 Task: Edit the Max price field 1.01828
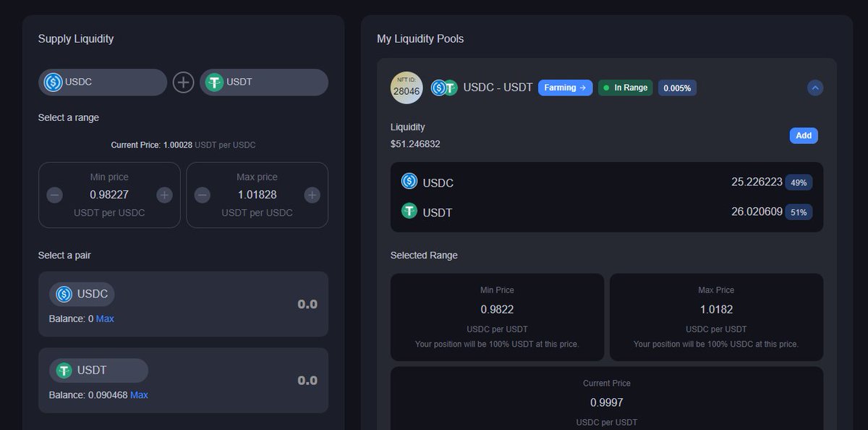click(257, 195)
